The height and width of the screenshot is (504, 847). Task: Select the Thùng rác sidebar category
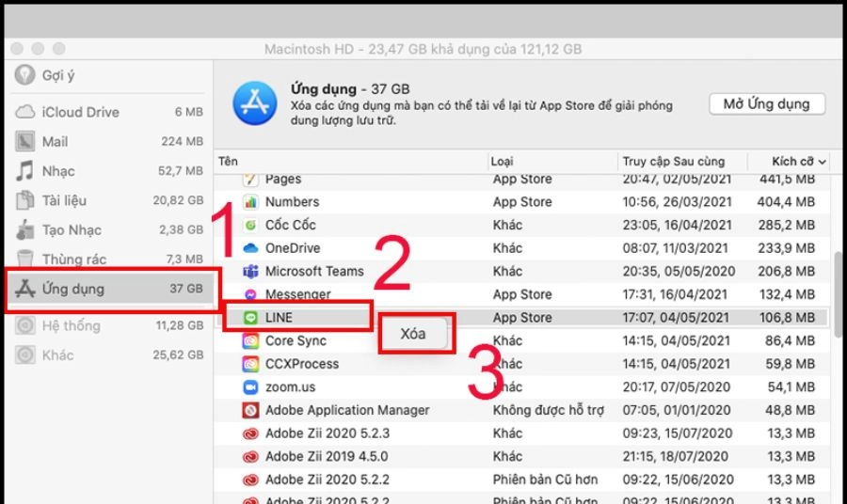click(108, 259)
